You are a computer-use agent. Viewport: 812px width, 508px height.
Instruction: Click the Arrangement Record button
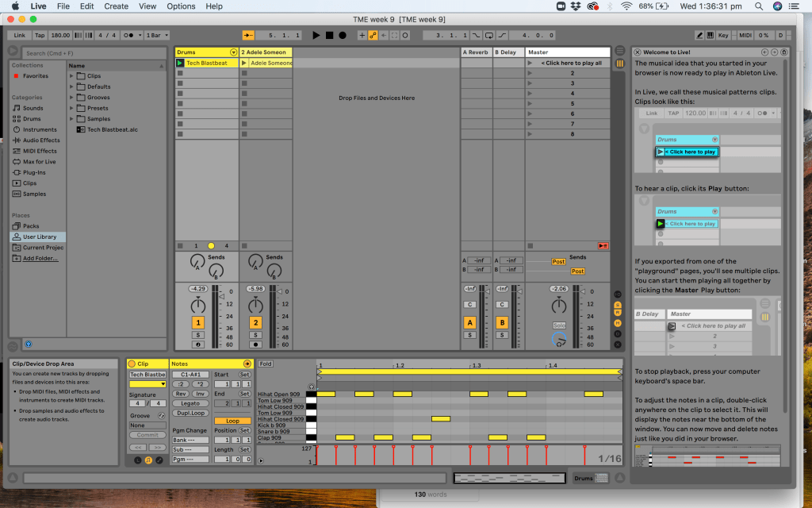343,36
